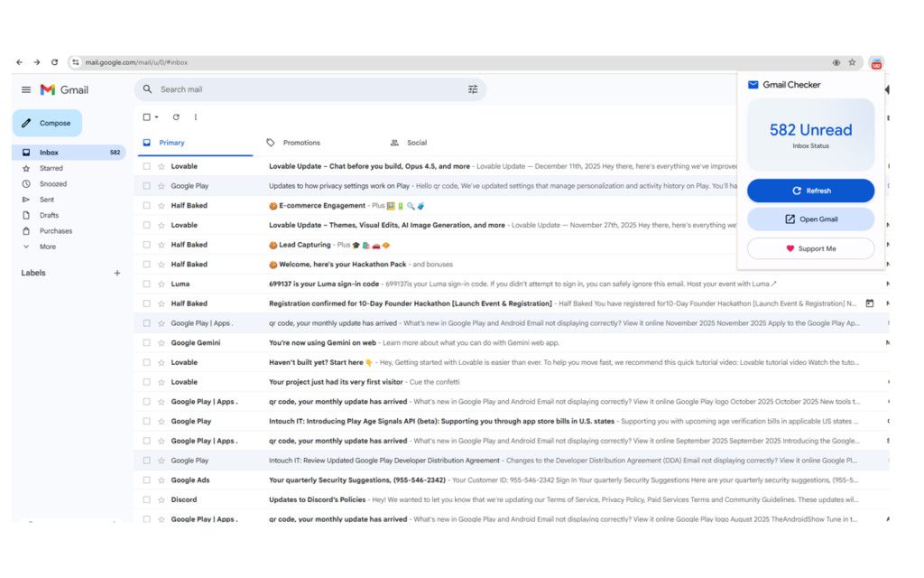Switch to the Promotions tab
Screen dimensions: 924x578
[x=300, y=143]
